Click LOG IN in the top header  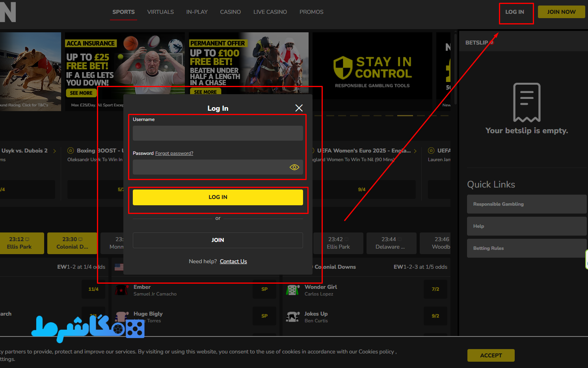(515, 12)
